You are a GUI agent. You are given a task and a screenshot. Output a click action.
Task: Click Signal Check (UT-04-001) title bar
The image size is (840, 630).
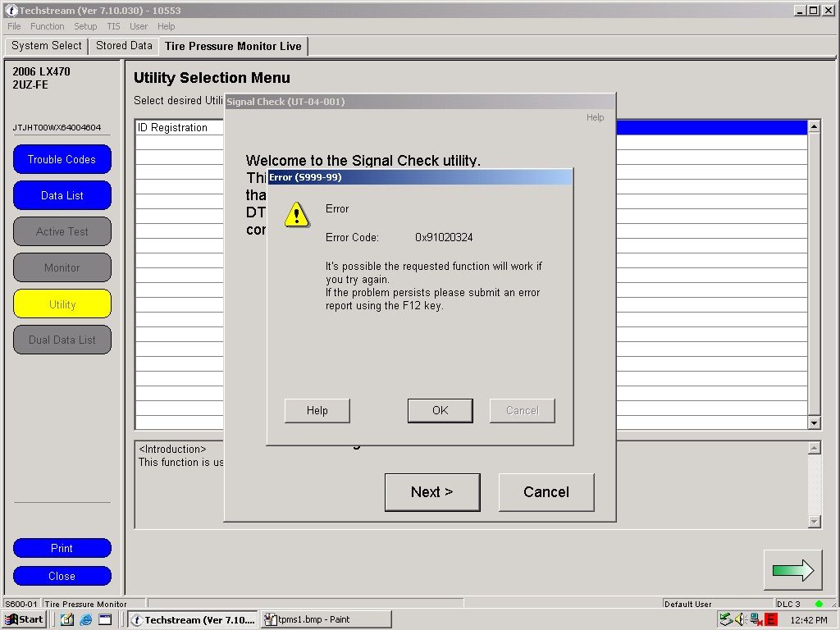[x=420, y=101]
